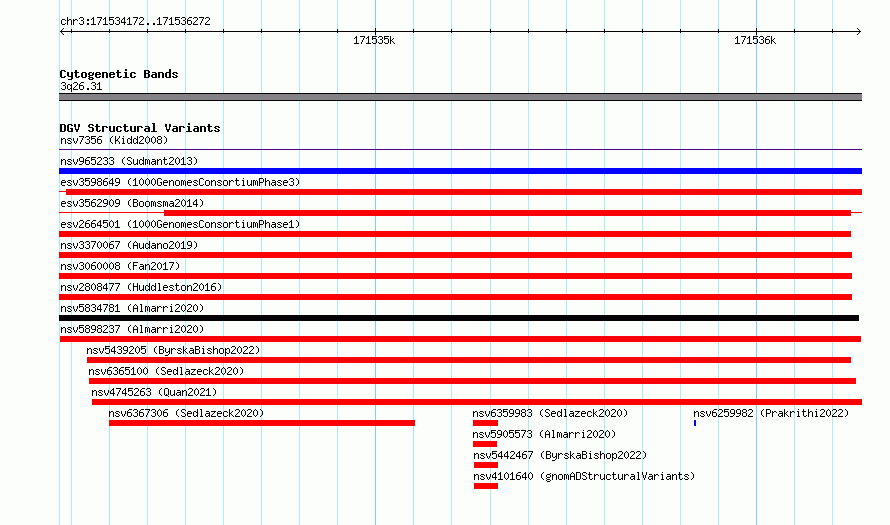Select the thin nsv7356 variant line

point(460,150)
